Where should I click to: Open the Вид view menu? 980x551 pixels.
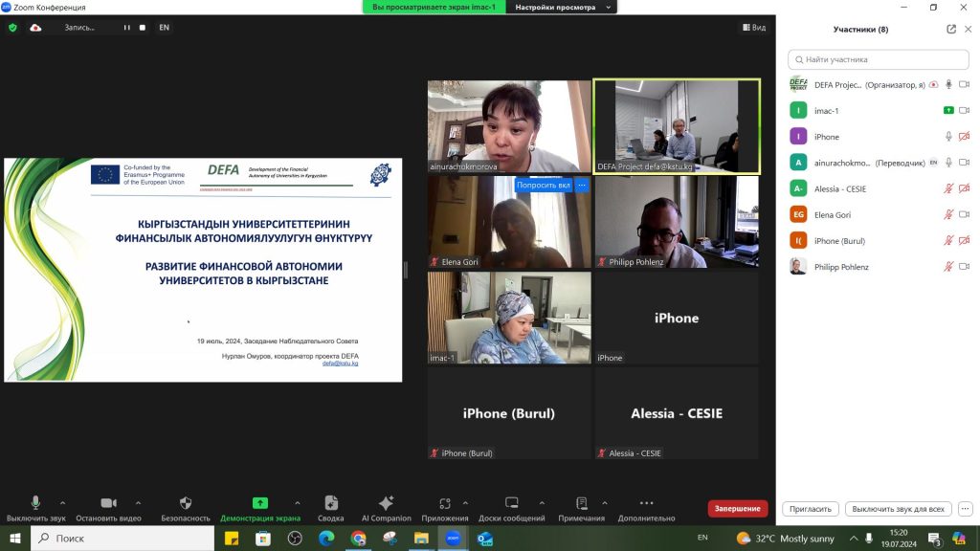click(x=753, y=28)
